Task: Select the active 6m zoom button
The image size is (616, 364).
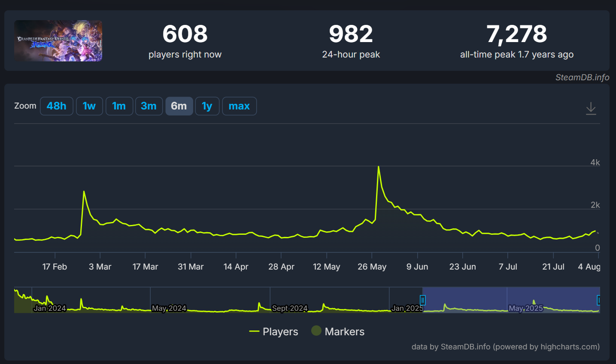Action: pos(179,106)
